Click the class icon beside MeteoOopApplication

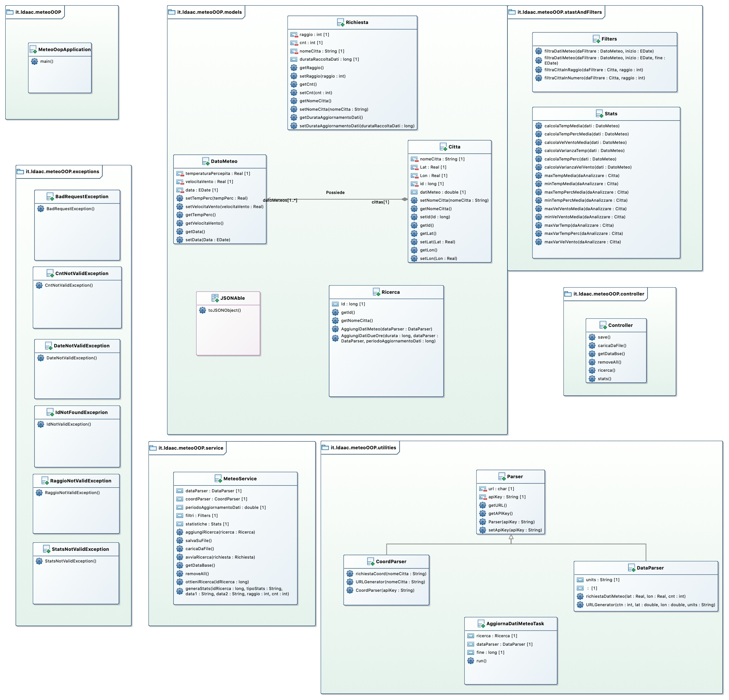point(33,49)
